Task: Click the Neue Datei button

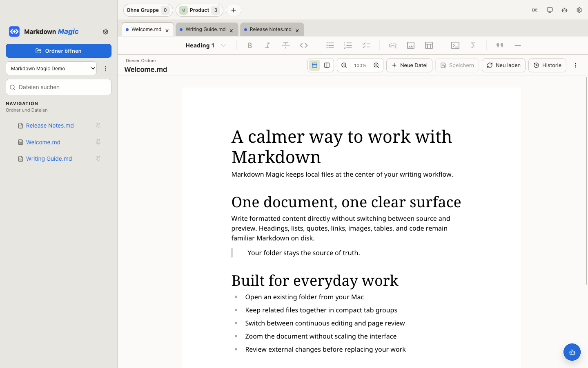Action: pyautogui.click(x=409, y=65)
